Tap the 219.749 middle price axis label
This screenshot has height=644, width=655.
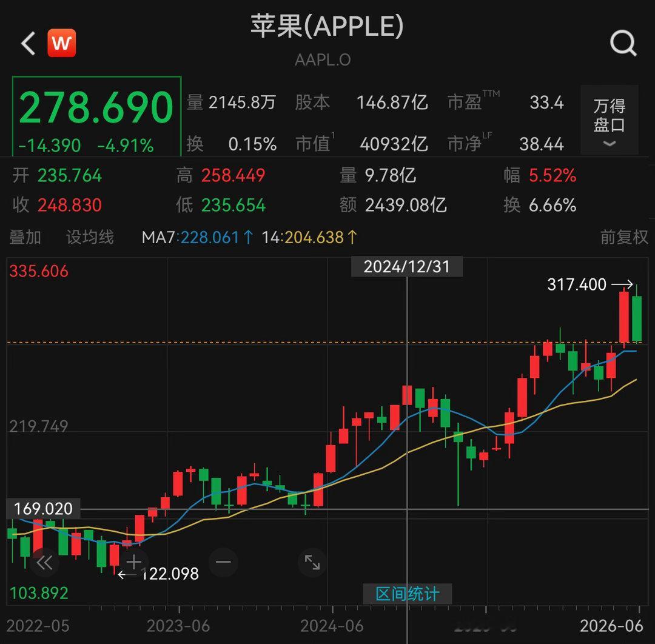click(x=39, y=426)
